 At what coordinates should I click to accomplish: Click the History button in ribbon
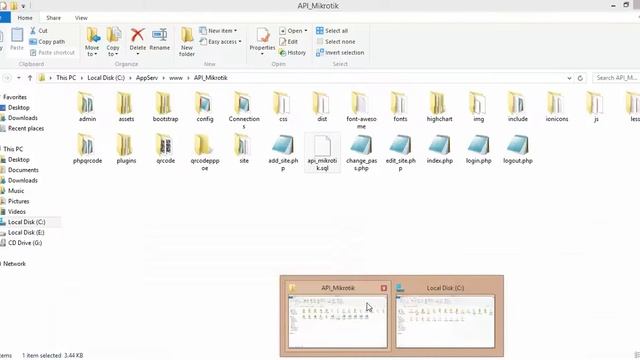[292, 53]
